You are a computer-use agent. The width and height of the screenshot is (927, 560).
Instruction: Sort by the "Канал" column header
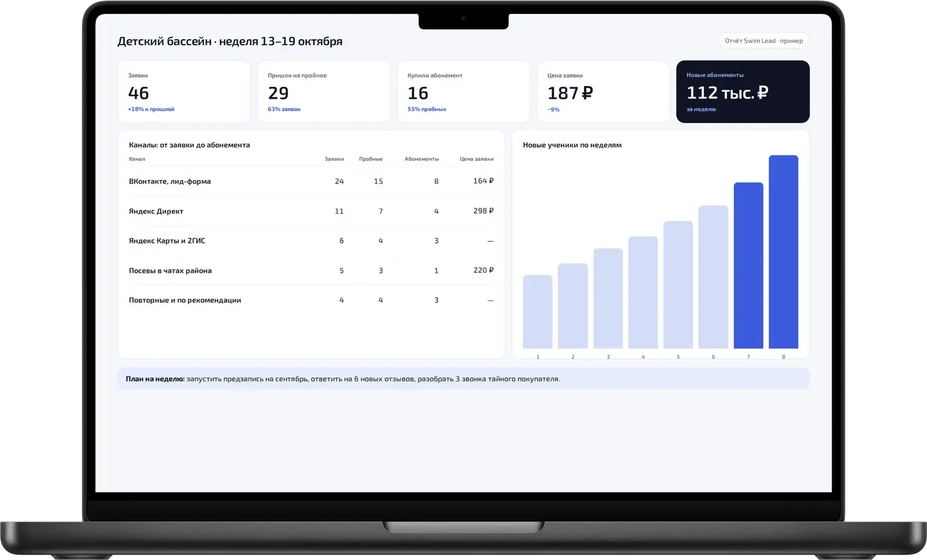pos(137,159)
